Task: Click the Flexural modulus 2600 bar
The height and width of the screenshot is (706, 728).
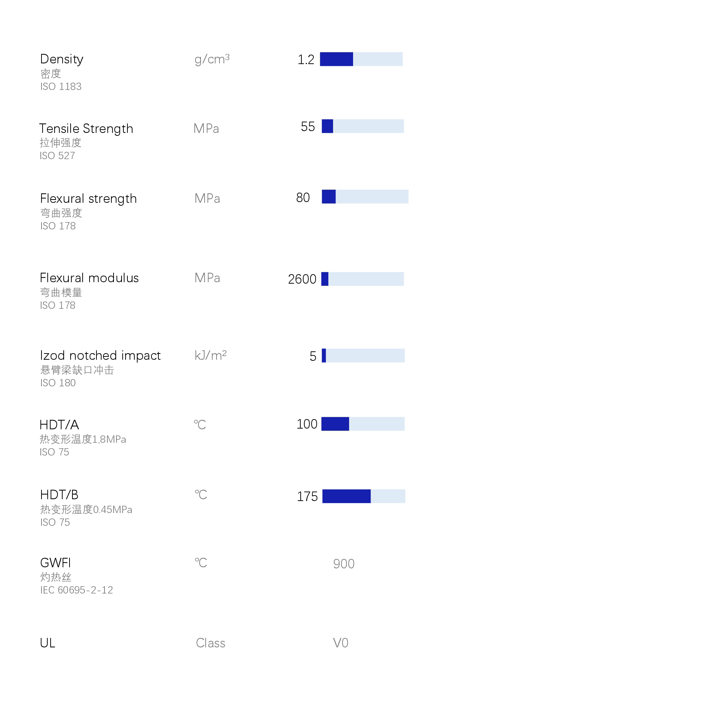Action: (x=362, y=279)
